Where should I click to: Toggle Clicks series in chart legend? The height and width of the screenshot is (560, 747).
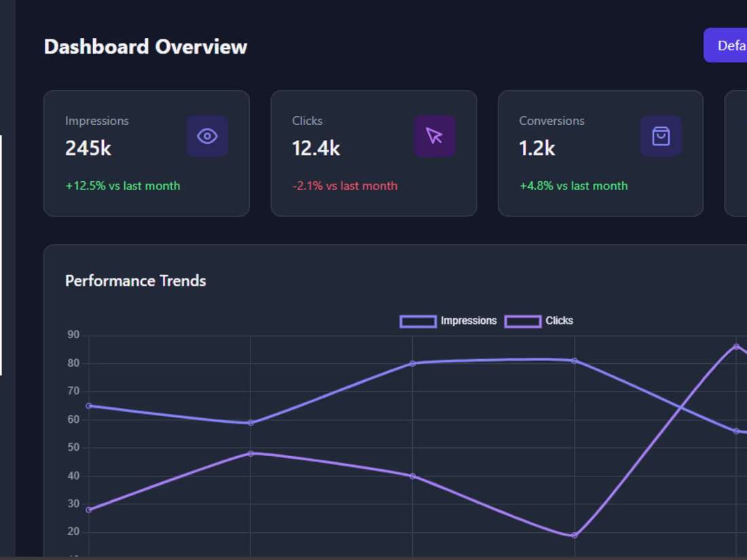[539, 321]
